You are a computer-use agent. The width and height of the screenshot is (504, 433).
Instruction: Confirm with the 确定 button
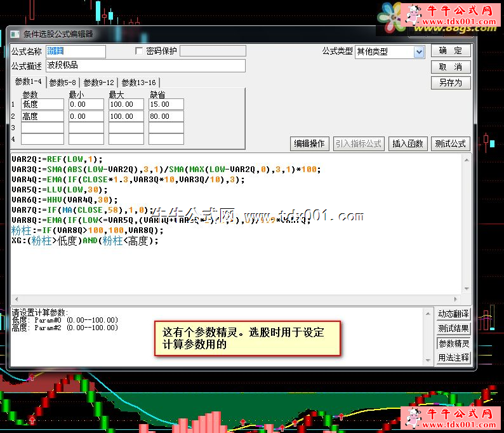451,51
